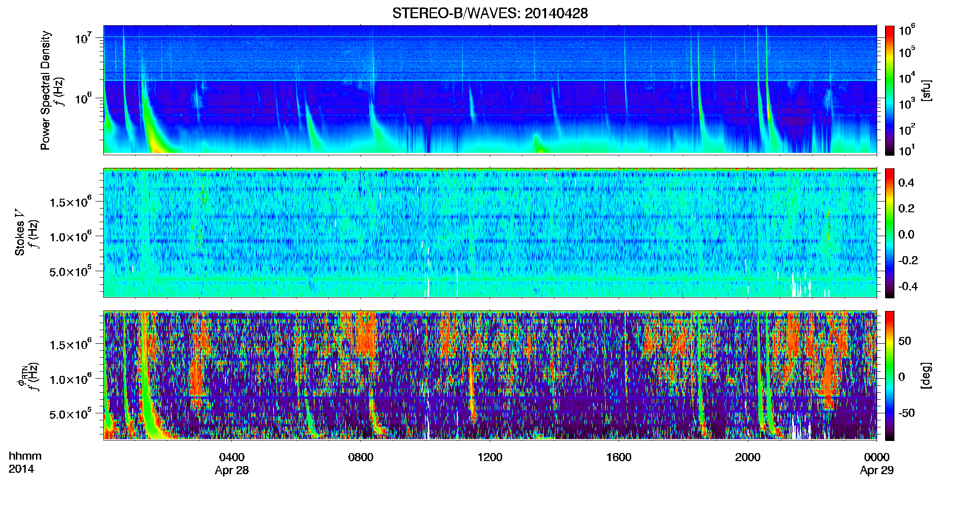Click the 0000 time tick label
980x505 pixels.
877,457
